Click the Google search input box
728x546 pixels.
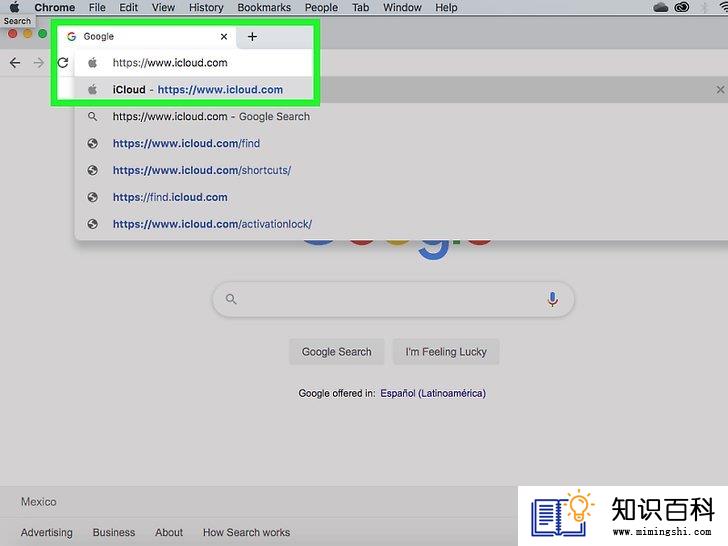(393, 299)
